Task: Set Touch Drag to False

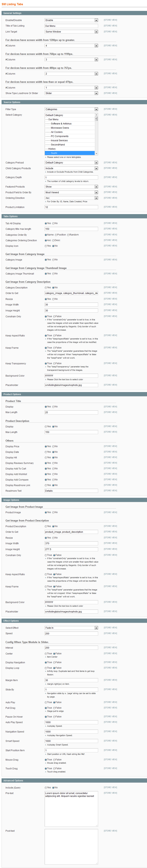Action: [54, 769]
